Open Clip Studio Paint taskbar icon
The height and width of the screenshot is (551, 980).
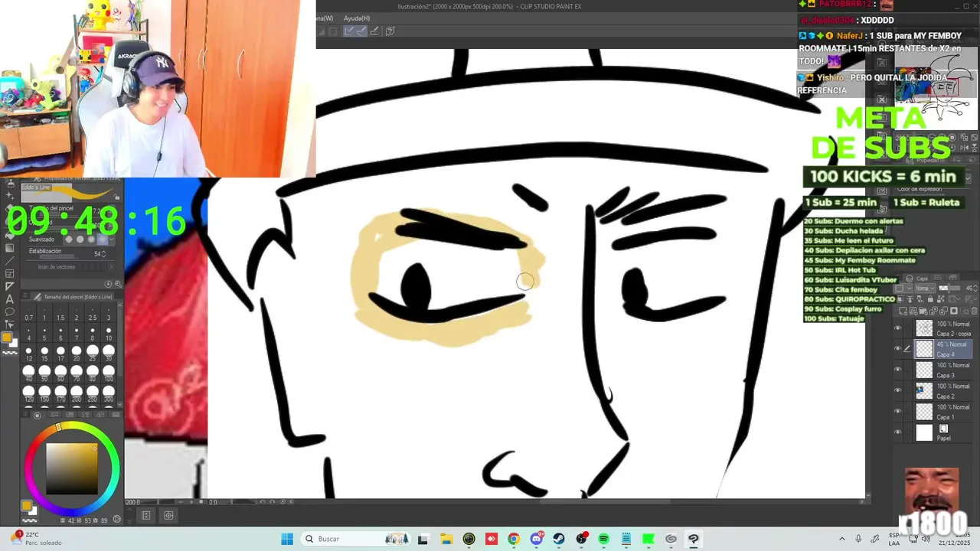[x=694, y=539]
